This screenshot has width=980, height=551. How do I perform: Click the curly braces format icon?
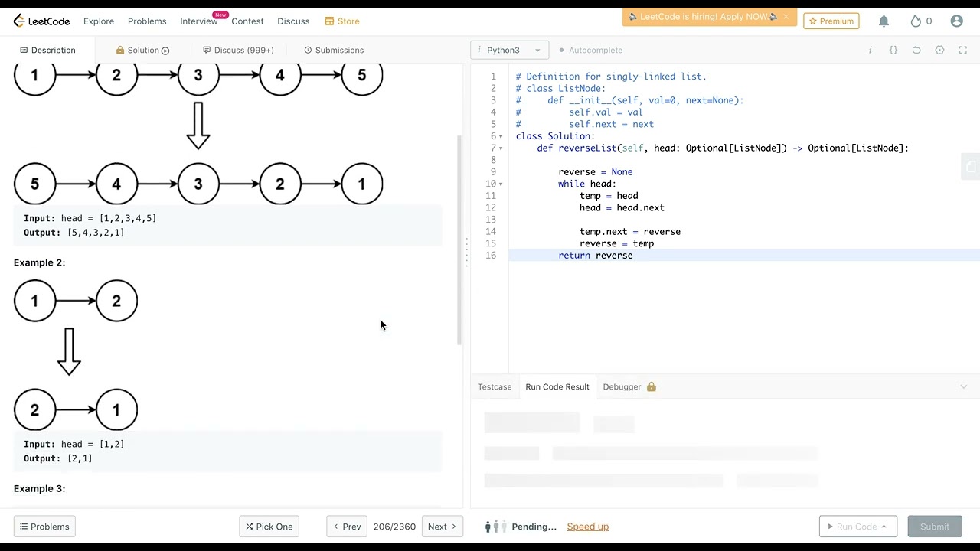click(x=893, y=51)
